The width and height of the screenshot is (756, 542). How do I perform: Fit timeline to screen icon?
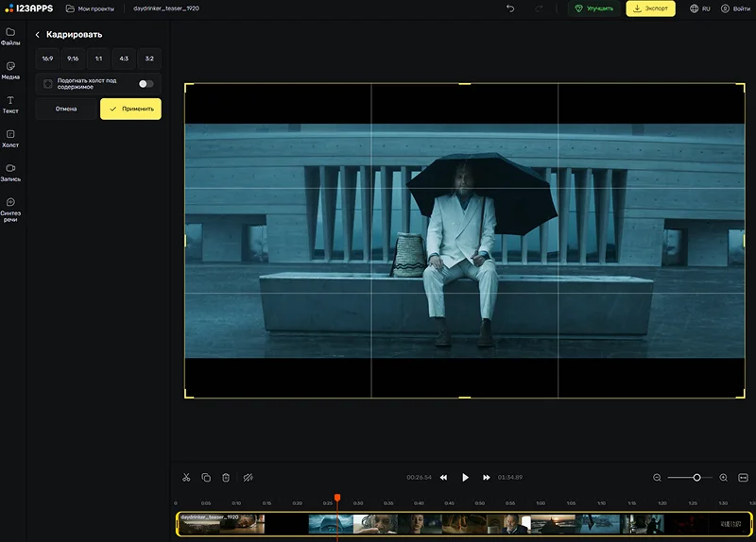[x=743, y=478]
